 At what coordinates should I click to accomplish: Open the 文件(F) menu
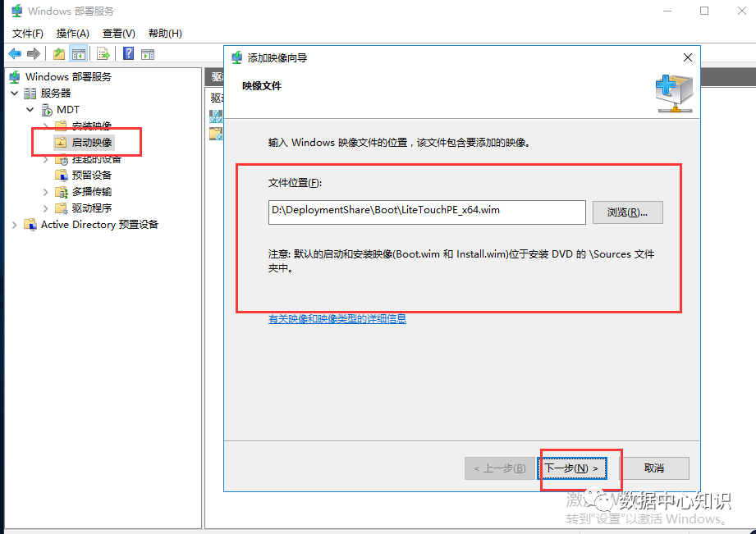tap(27, 34)
